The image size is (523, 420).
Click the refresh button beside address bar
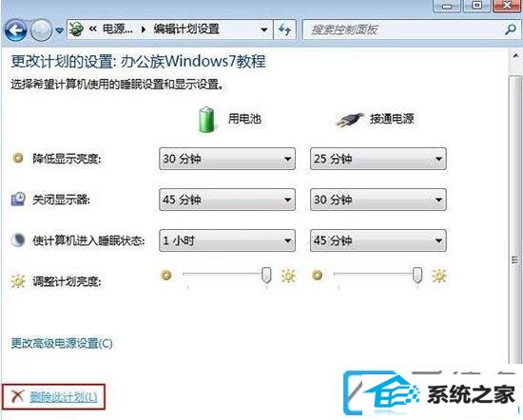click(x=284, y=29)
